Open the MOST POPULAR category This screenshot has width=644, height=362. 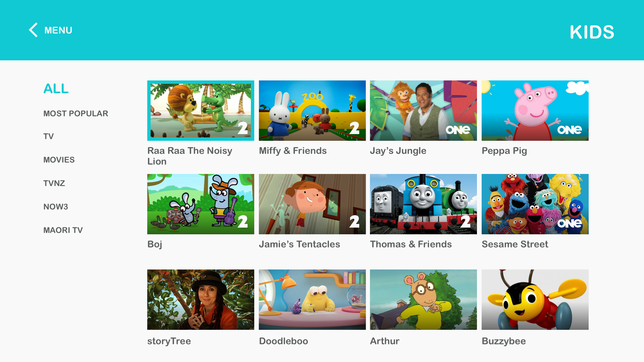click(76, 114)
